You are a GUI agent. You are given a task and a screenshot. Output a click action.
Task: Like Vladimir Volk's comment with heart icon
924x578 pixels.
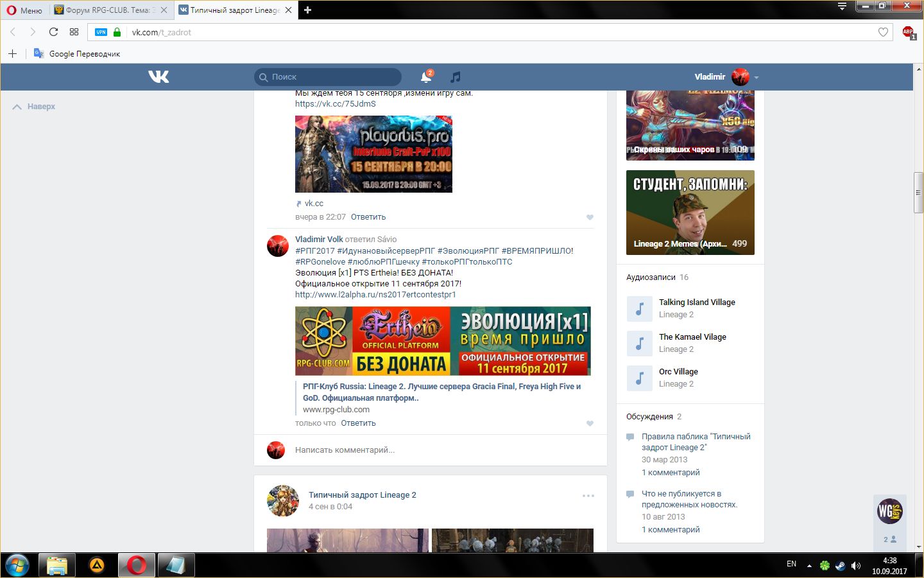tap(590, 423)
